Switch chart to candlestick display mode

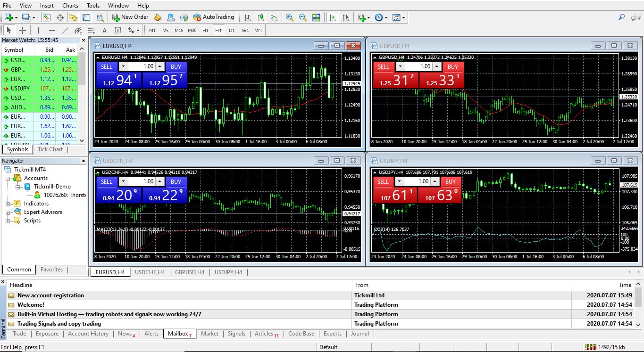261,17
